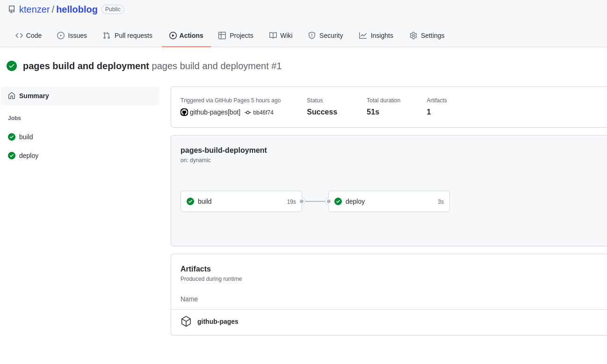Click the deploy node input connector dot
The width and height of the screenshot is (607, 364).
329,201
